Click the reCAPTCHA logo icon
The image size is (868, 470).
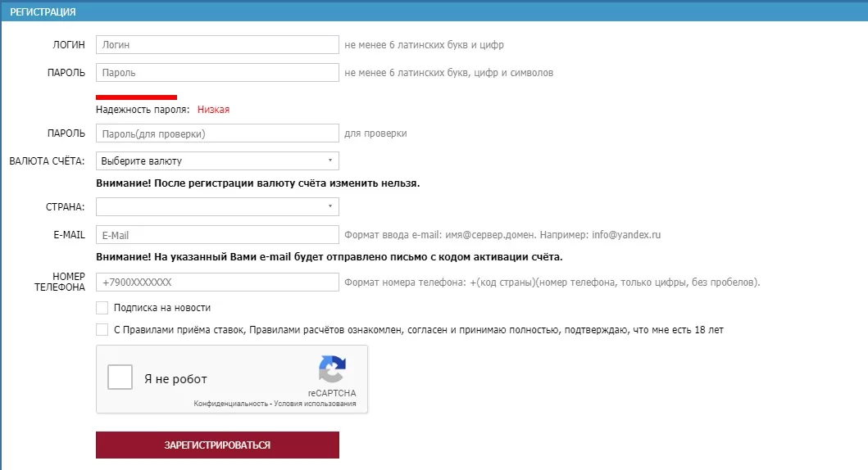[x=332, y=369]
